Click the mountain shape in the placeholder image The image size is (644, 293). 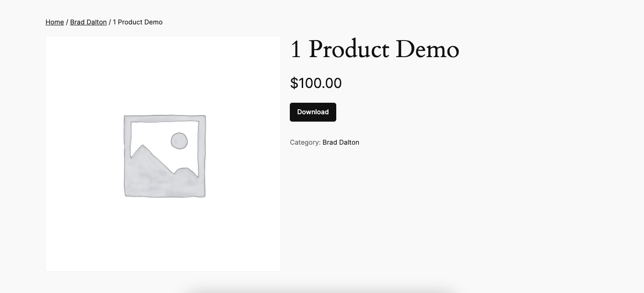coord(152,173)
